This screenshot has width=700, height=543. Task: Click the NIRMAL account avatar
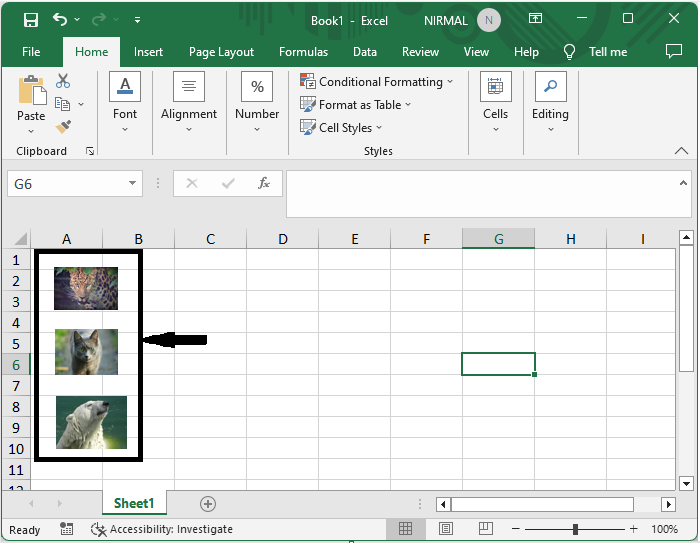click(489, 20)
